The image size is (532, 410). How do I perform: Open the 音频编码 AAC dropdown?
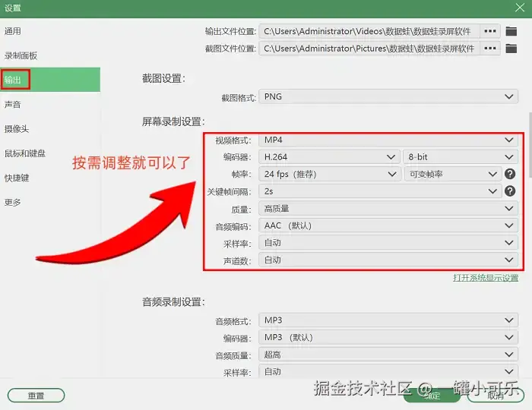(x=388, y=225)
